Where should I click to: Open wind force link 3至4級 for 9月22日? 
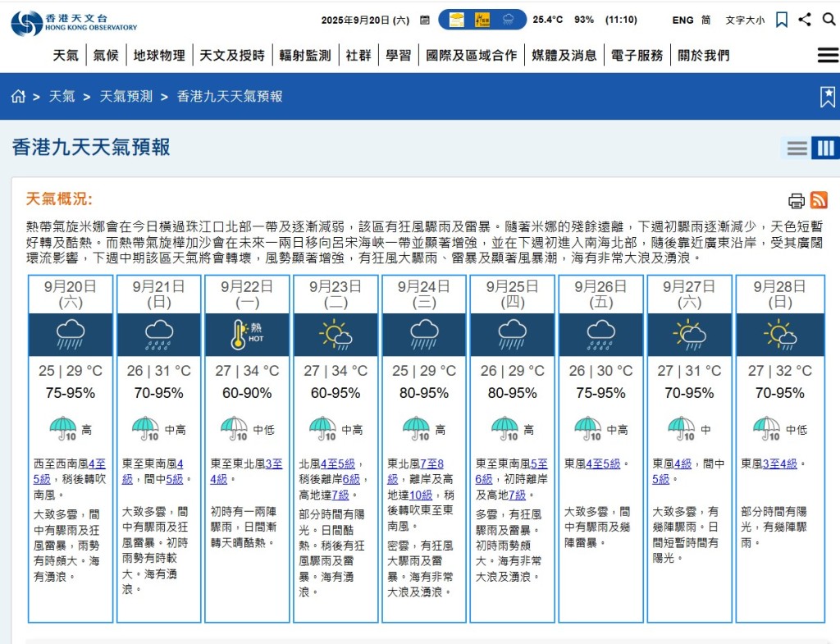point(274,464)
